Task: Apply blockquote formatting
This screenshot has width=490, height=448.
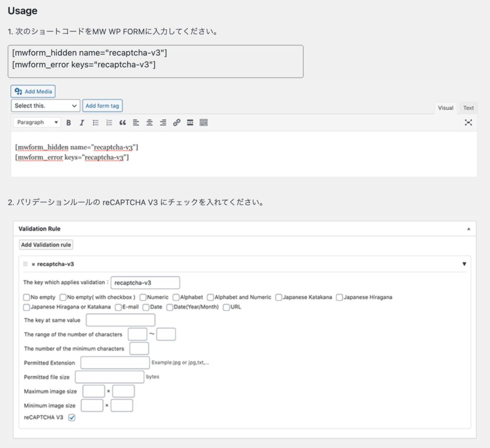Action: click(122, 123)
